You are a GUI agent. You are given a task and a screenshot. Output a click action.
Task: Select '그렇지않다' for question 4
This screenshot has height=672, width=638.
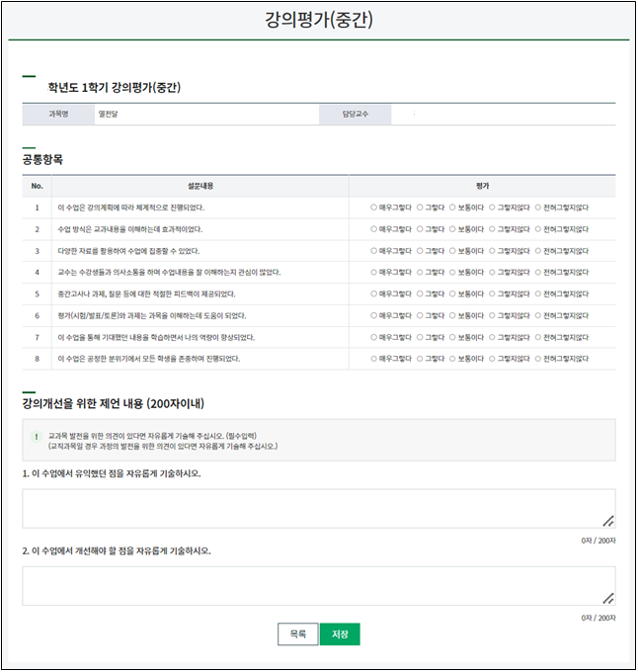[x=492, y=272]
